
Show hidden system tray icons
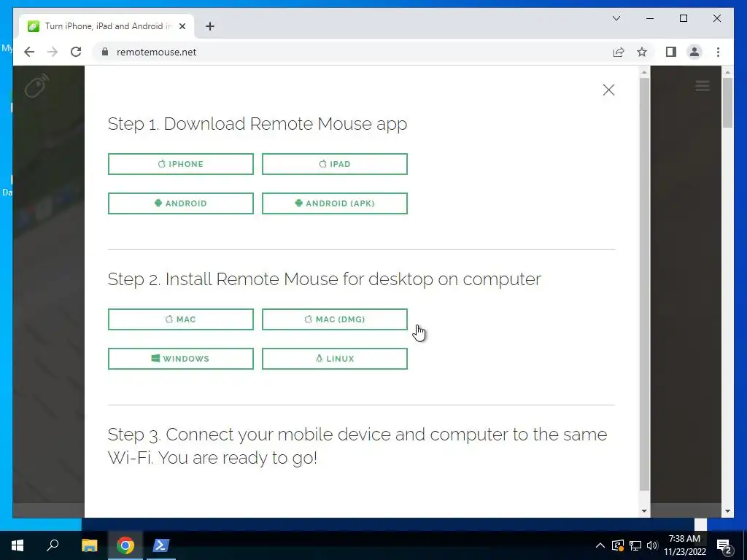click(600, 545)
